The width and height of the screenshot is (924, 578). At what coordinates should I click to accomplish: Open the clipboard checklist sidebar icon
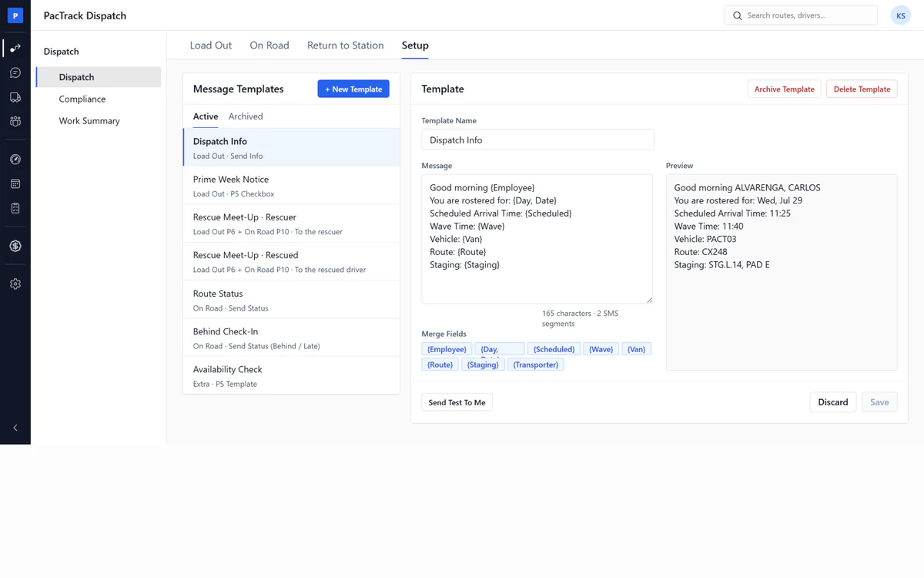point(15,209)
